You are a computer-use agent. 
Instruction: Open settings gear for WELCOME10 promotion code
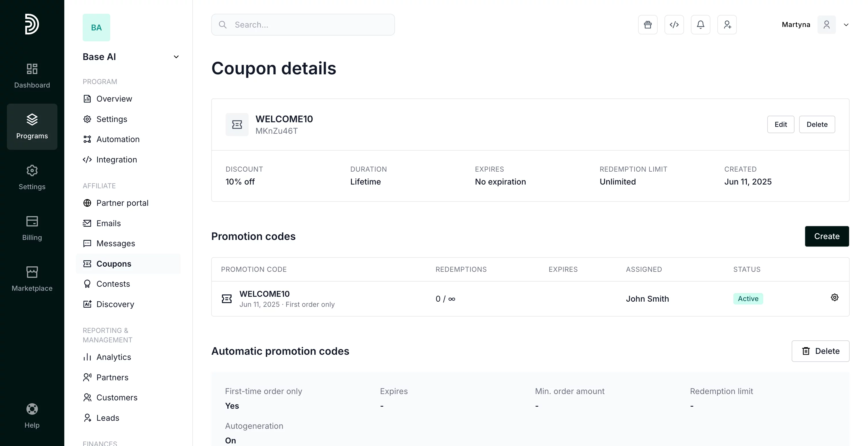click(x=834, y=297)
